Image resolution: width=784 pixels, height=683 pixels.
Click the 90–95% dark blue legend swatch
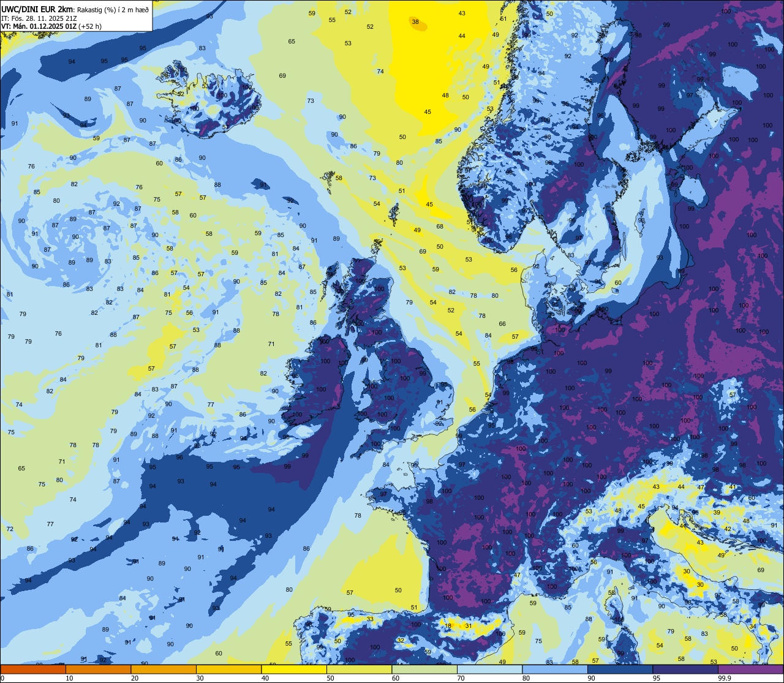coord(620,669)
